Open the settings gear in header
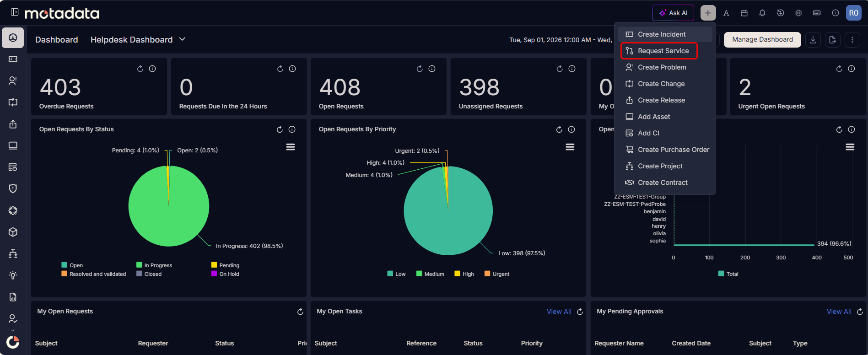 798,13
